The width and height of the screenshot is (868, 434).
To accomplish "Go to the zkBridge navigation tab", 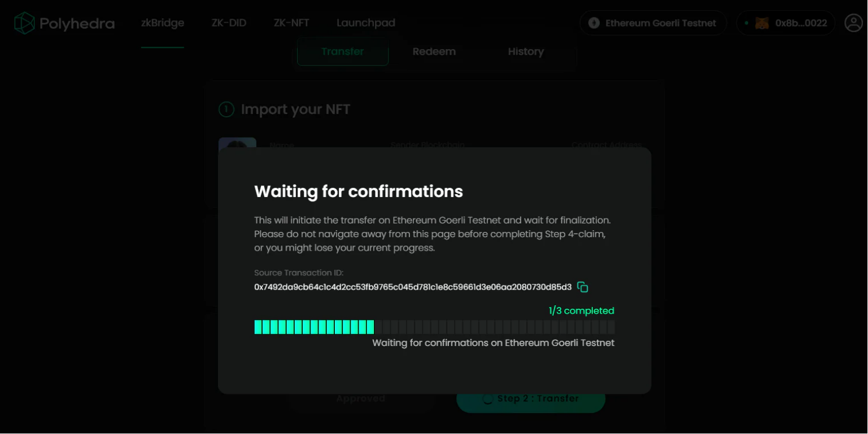I will 163,23.
